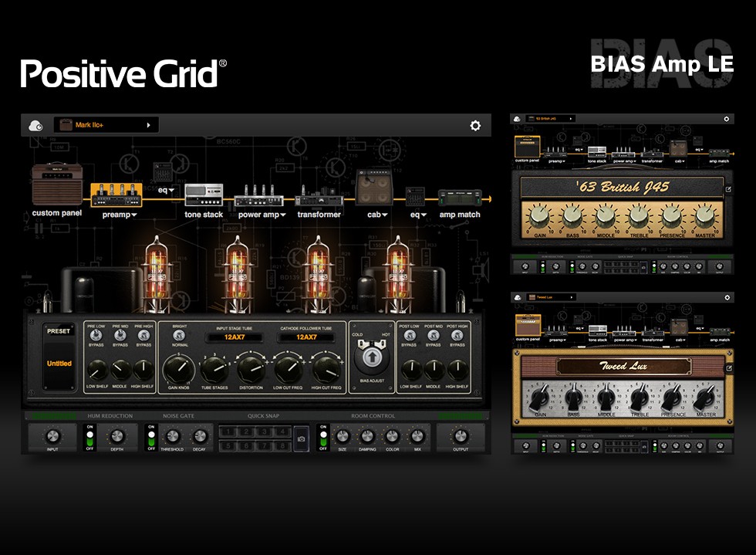The height and width of the screenshot is (555, 756).
Task: Click TREBLE knob on '63 British J45
Action: (x=639, y=216)
